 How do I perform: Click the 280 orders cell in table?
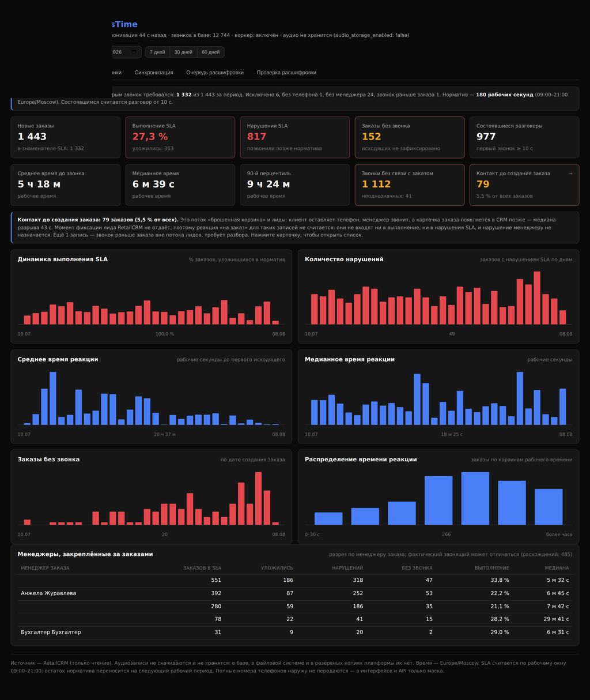[216, 607]
